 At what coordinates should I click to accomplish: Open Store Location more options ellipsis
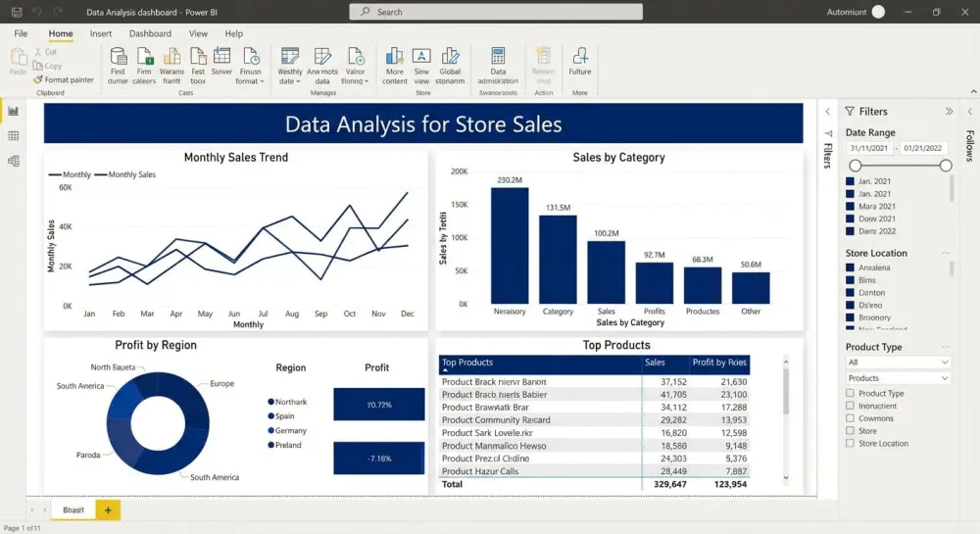click(x=946, y=253)
